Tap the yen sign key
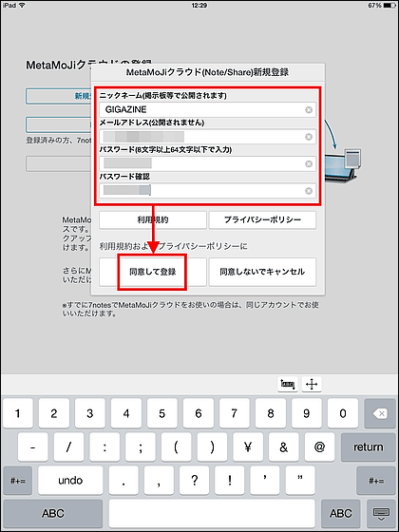 pos(248,446)
